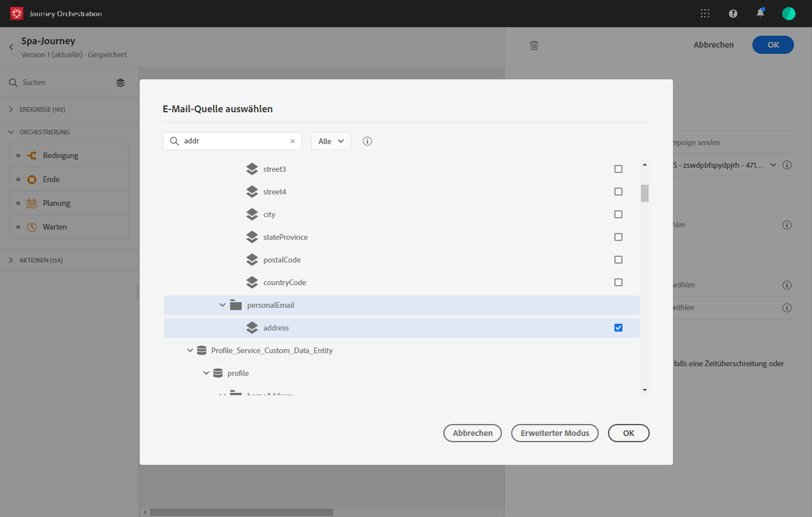Open the user profile avatar
812x517 pixels.
tap(788, 14)
